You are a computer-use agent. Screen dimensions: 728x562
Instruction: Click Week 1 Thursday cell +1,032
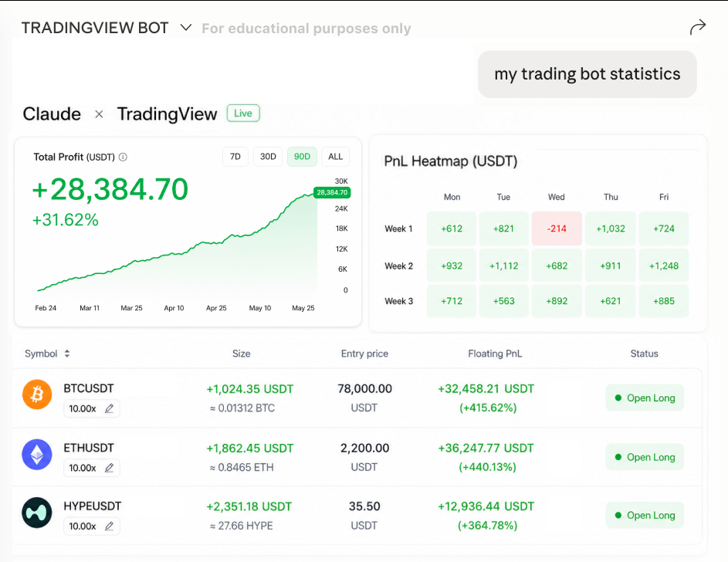(611, 229)
